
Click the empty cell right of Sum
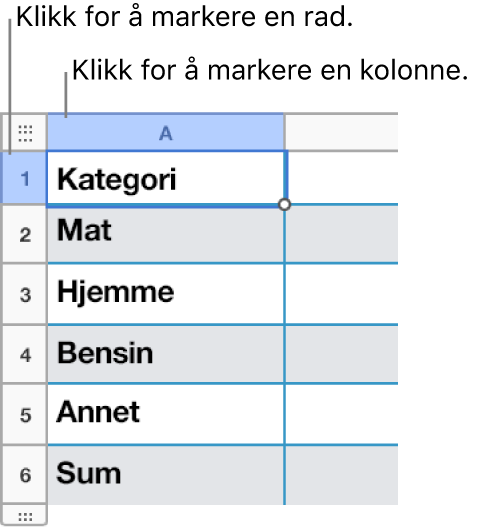tap(342, 475)
